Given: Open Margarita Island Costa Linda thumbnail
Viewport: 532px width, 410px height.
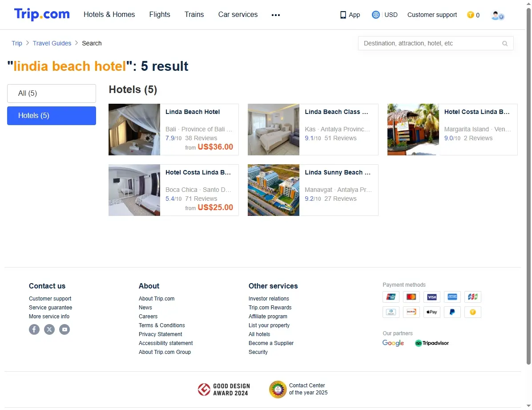Looking at the screenshot, I should (413, 130).
